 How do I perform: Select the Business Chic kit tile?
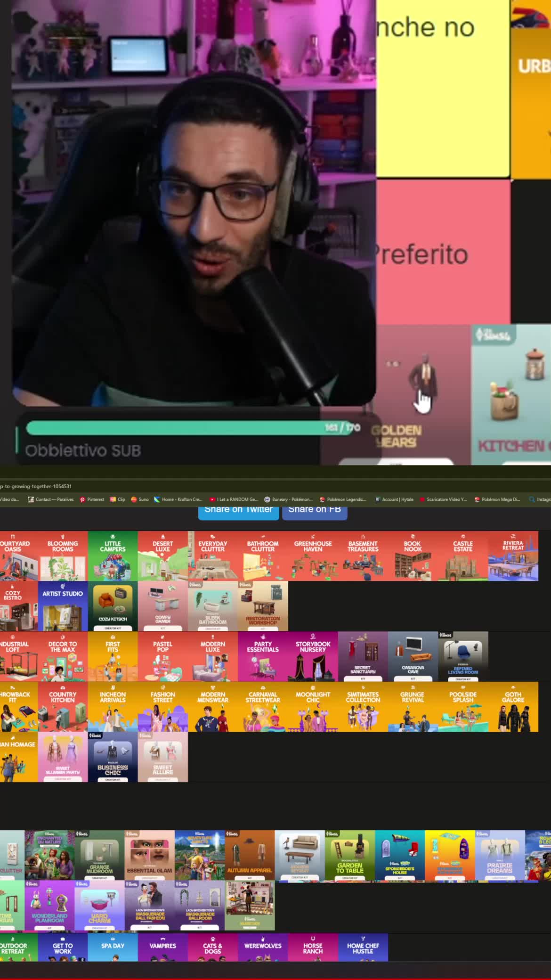point(113,757)
